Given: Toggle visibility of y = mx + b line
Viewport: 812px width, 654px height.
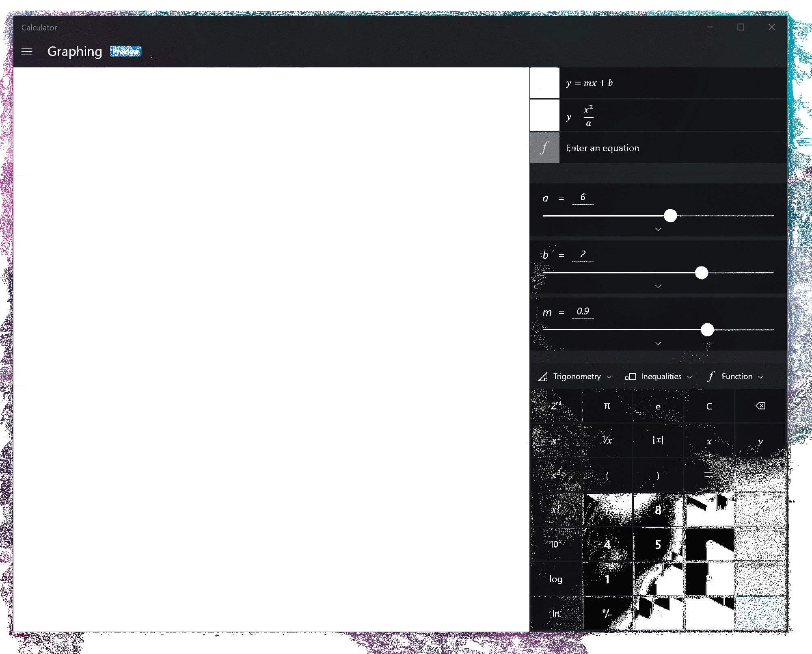Looking at the screenshot, I should (x=544, y=83).
